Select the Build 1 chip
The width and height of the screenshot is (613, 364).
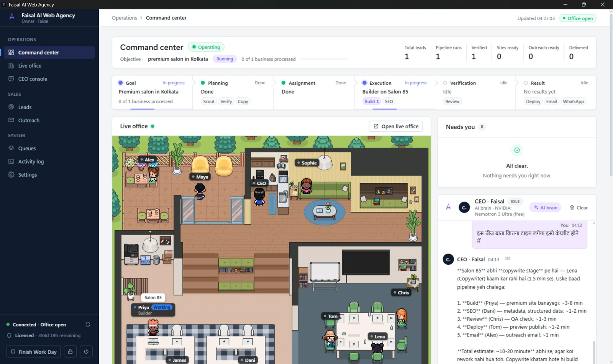pos(372,102)
